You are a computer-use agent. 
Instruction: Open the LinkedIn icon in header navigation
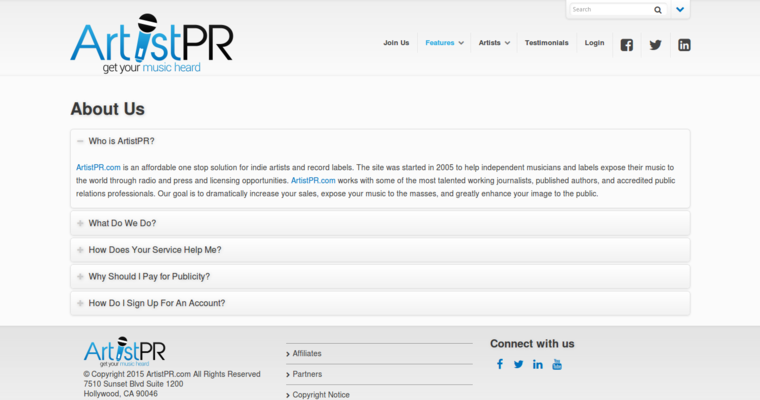point(684,45)
